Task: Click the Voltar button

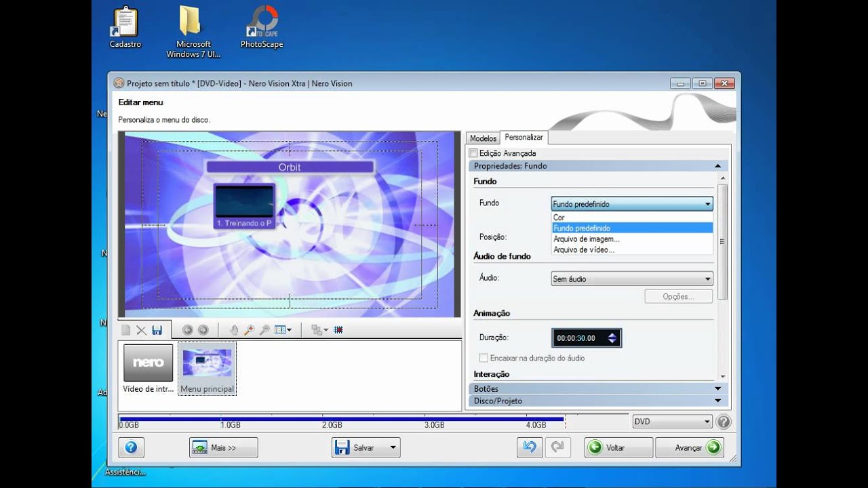Action: pyautogui.click(x=618, y=447)
